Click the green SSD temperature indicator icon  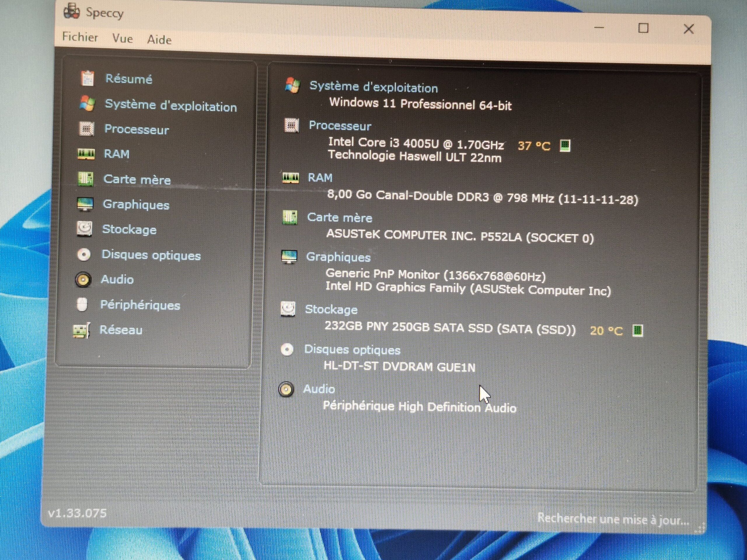[637, 330]
